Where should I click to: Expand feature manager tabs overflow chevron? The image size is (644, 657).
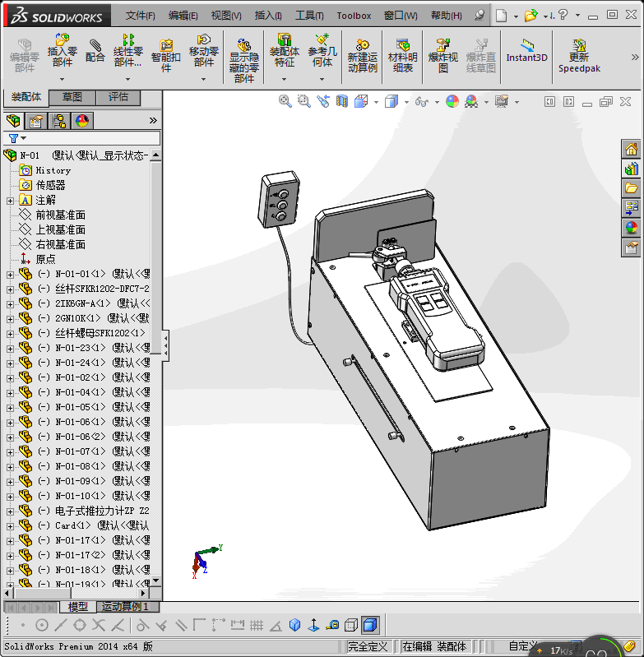(x=153, y=121)
